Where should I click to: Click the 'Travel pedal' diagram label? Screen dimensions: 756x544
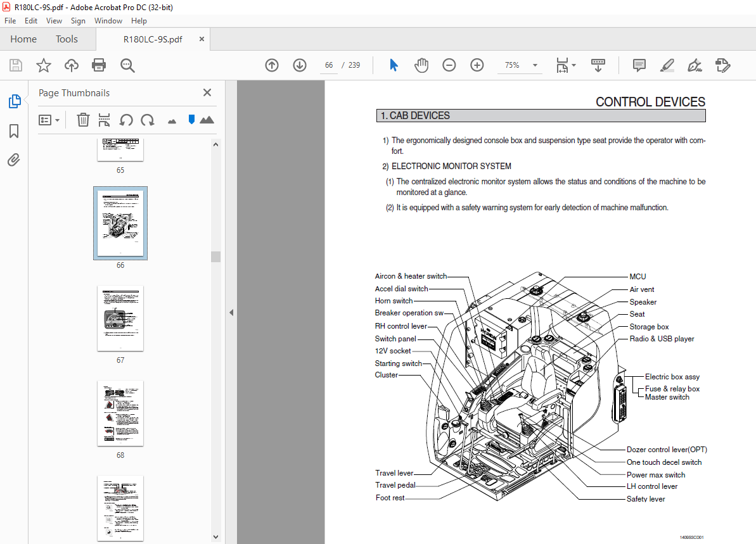click(395, 485)
